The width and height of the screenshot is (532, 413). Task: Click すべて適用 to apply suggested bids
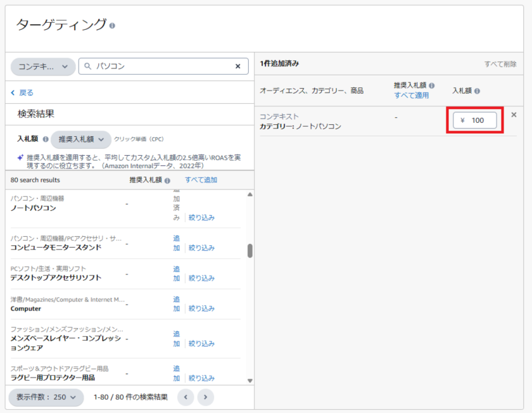411,96
